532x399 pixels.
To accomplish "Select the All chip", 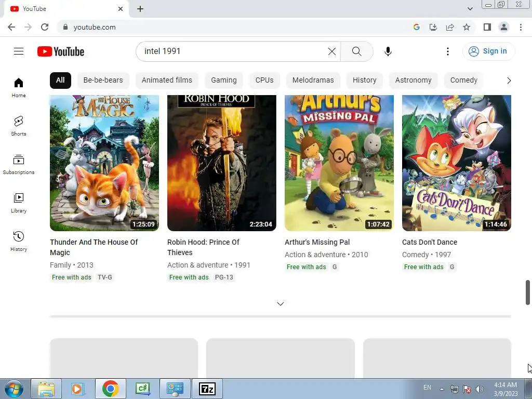I will coord(60,81).
